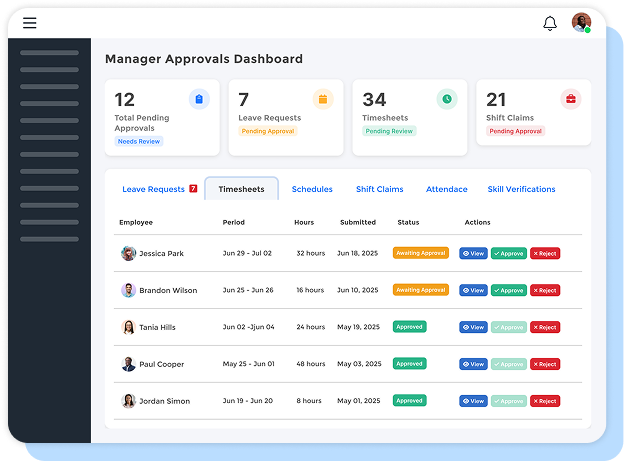Click the orange calendar icon on Leave Requests card
Image resolution: width=624 pixels, height=461 pixels.
coord(323,99)
